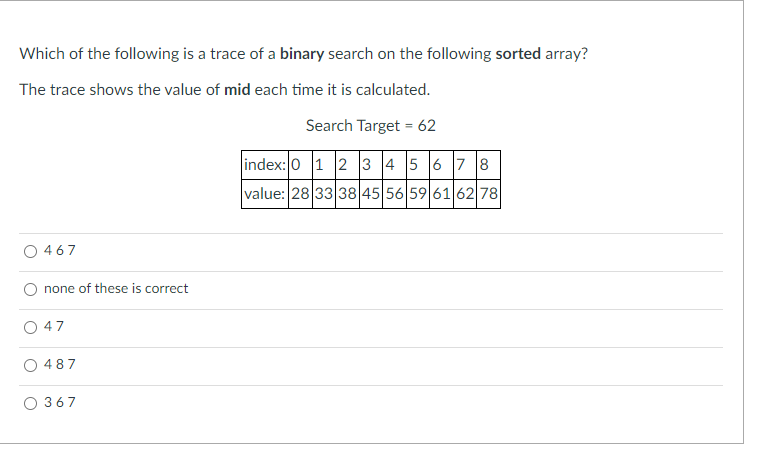Click the 'value:' row header cell

265,194
